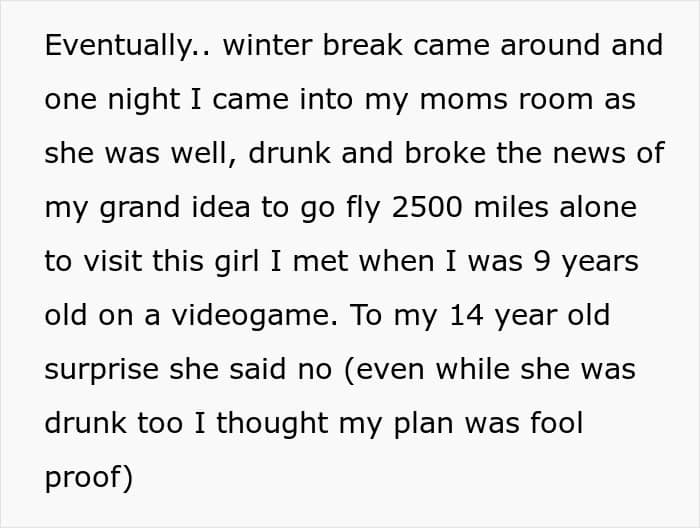Click the word "proof)" on last line

point(89,479)
